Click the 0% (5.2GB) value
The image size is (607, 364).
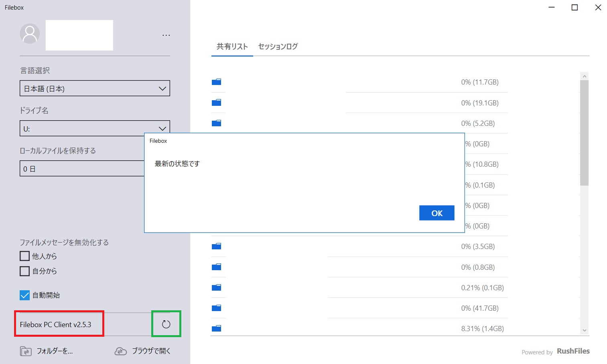click(478, 123)
